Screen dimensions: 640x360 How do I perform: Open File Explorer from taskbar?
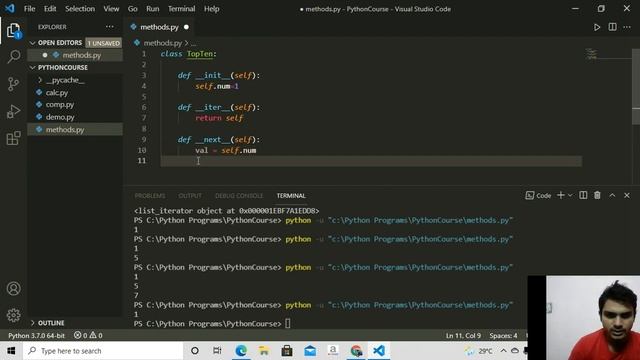click(x=264, y=351)
